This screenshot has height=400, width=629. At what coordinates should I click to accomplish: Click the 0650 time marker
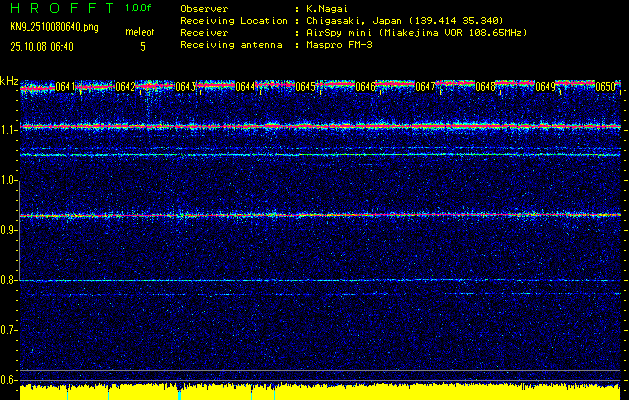click(x=606, y=87)
